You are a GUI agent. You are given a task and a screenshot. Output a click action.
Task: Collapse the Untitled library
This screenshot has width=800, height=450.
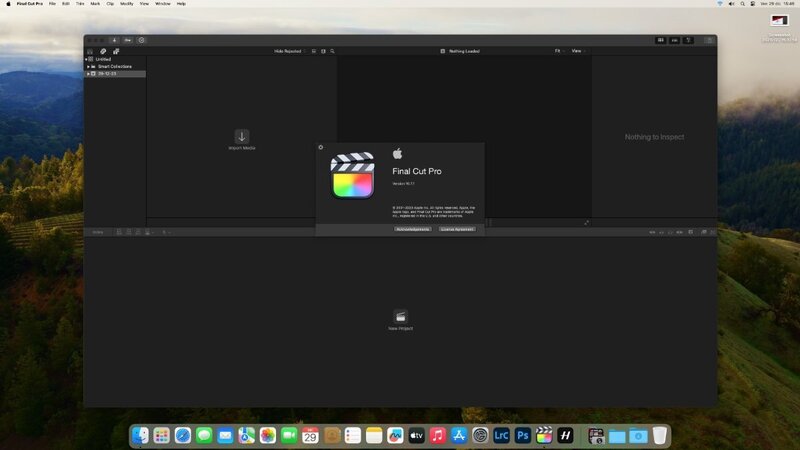tap(86, 59)
